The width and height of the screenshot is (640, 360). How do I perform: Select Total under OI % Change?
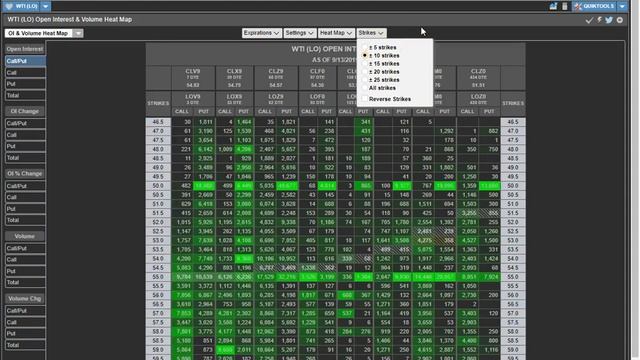(x=25, y=220)
